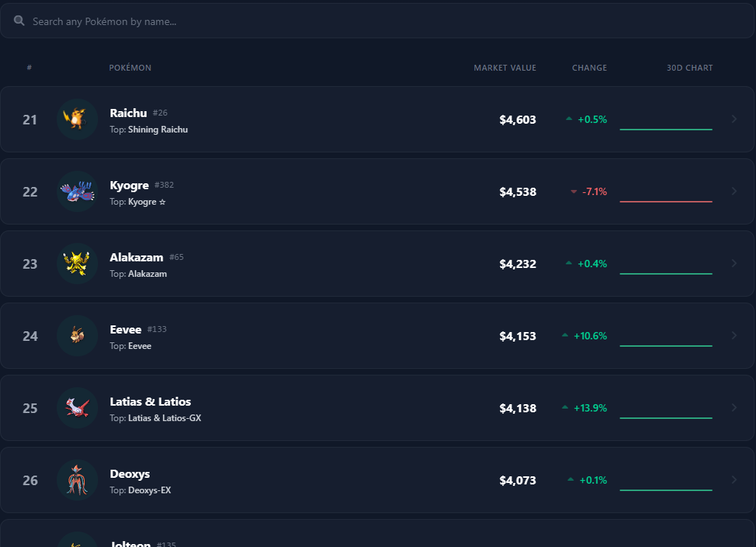Open the Kyogre name link
The image size is (756, 547).
129,186
